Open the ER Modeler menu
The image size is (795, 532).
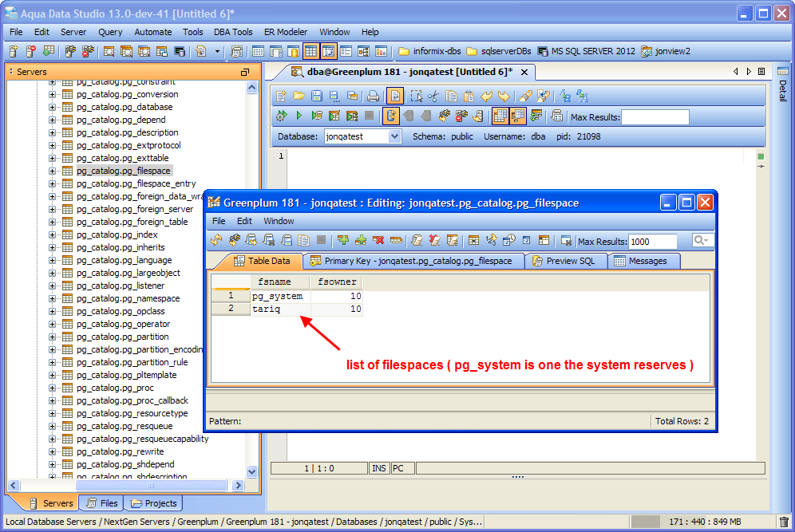[286, 32]
